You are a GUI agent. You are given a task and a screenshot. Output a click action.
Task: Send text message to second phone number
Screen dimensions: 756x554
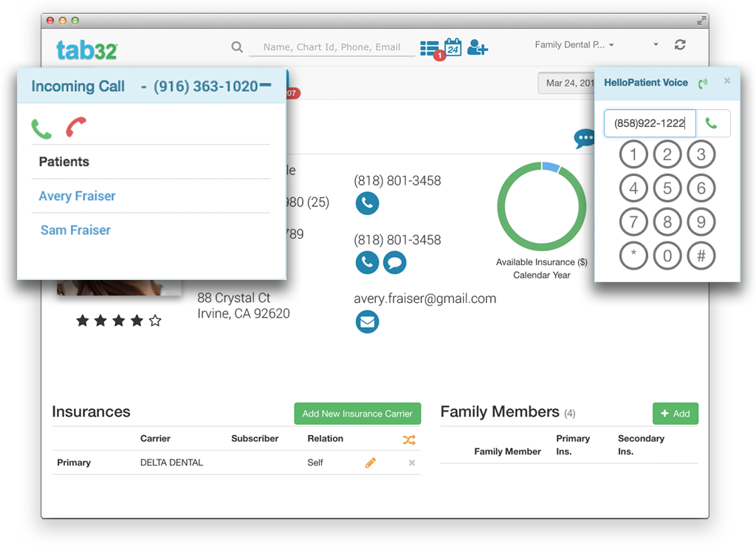coord(394,262)
